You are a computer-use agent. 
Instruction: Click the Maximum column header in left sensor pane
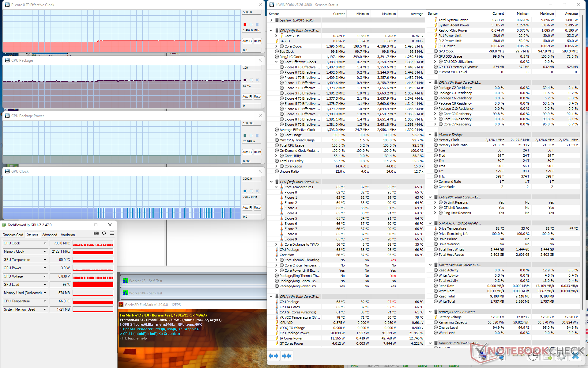[x=384, y=14]
